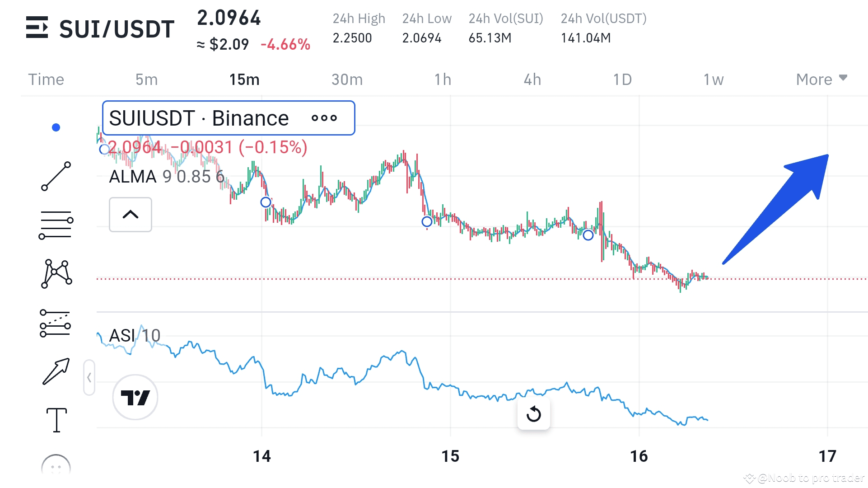Viewport: 868px width, 488px height.
Task: Switch to 4h timeframe
Action: pyautogui.click(x=532, y=79)
